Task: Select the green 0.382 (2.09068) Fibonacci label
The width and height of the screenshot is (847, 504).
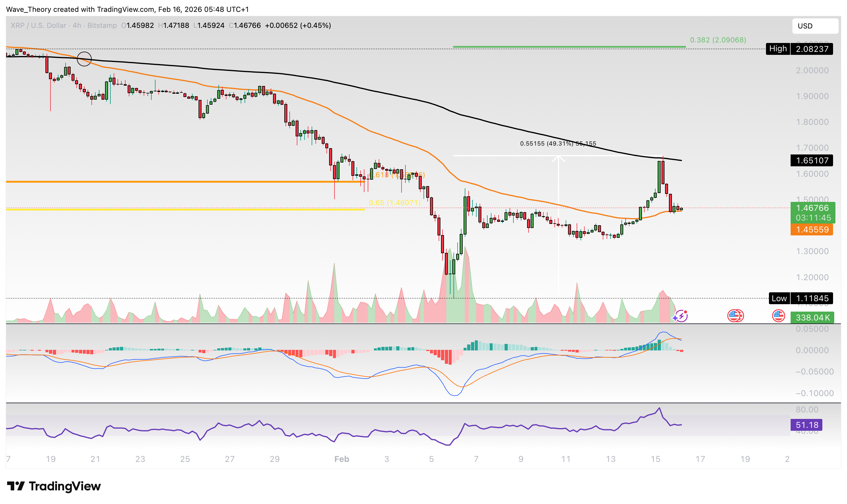Action: (718, 40)
